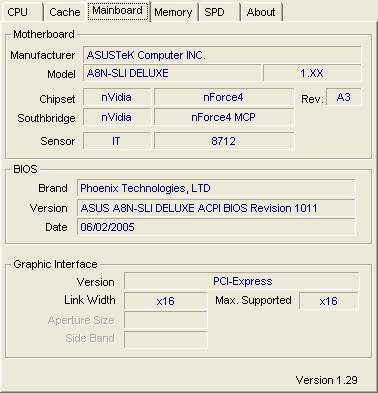
Task: Click the Chipset label
Action: click(x=57, y=99)
